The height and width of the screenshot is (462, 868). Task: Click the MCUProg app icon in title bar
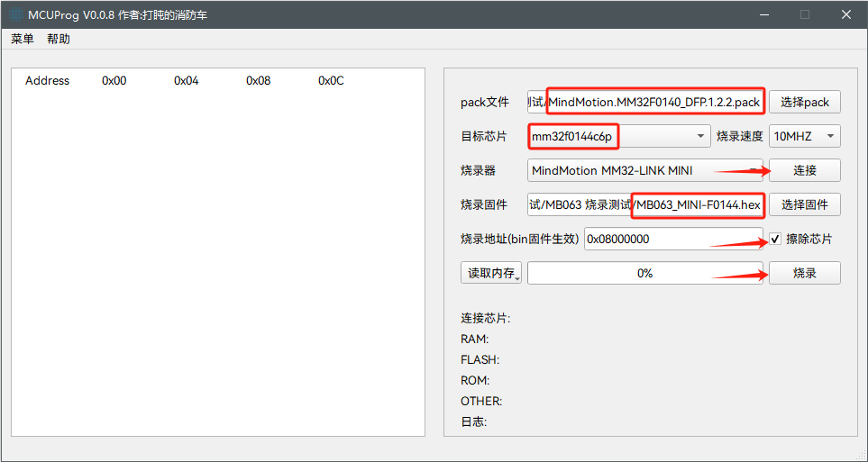pos(16,14)
